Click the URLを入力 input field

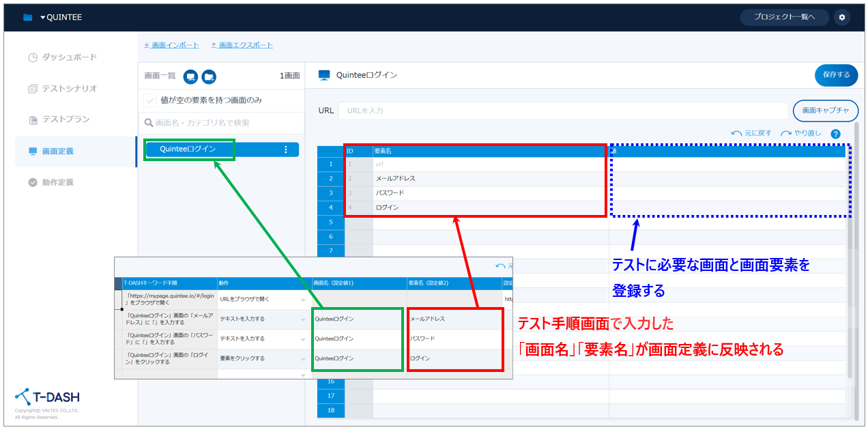563,111
